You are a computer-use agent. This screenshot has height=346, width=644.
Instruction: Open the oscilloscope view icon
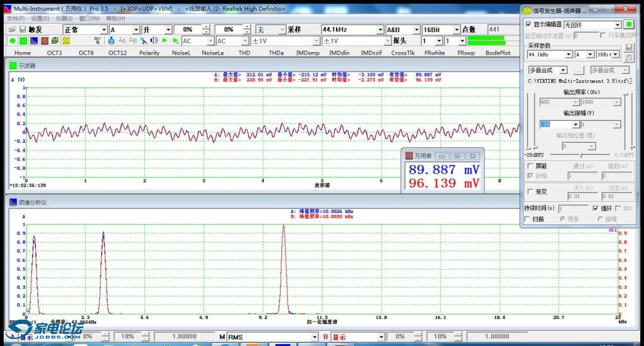click(23, 41)
